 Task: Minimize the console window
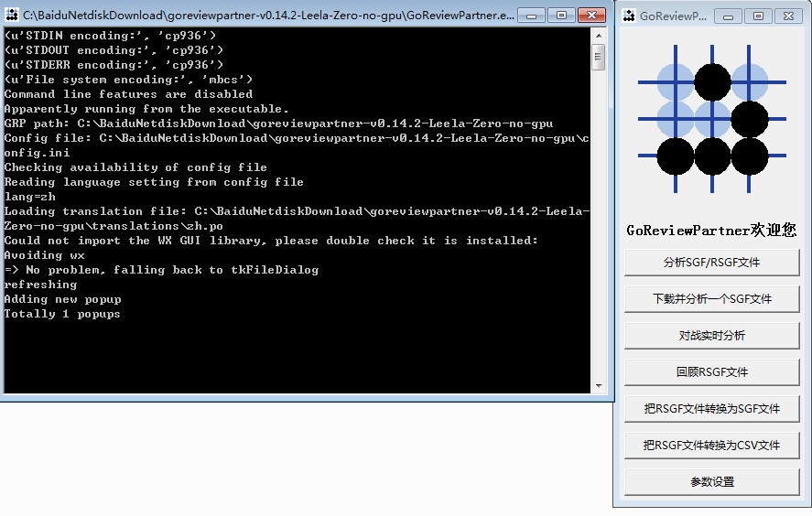pos(533,16)
